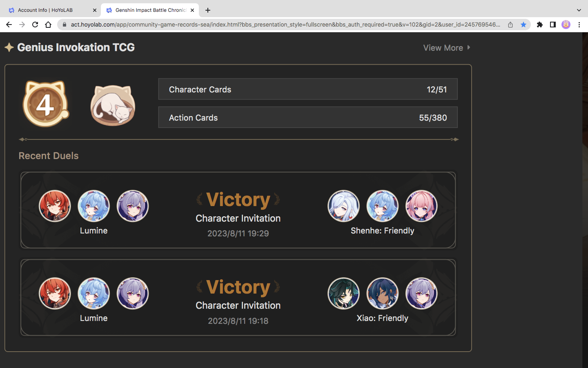Click the pink-haired character avatar in the first duel
Image resolution: width=588 pixels, height=368 pixels.
tap(421, 206)
